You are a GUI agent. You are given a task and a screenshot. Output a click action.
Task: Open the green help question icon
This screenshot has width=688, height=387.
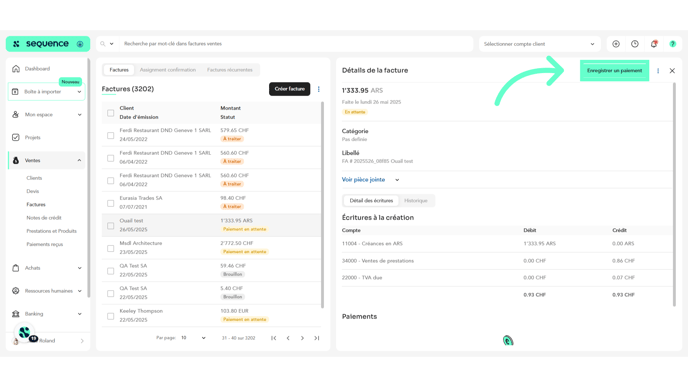pos(673,44)
